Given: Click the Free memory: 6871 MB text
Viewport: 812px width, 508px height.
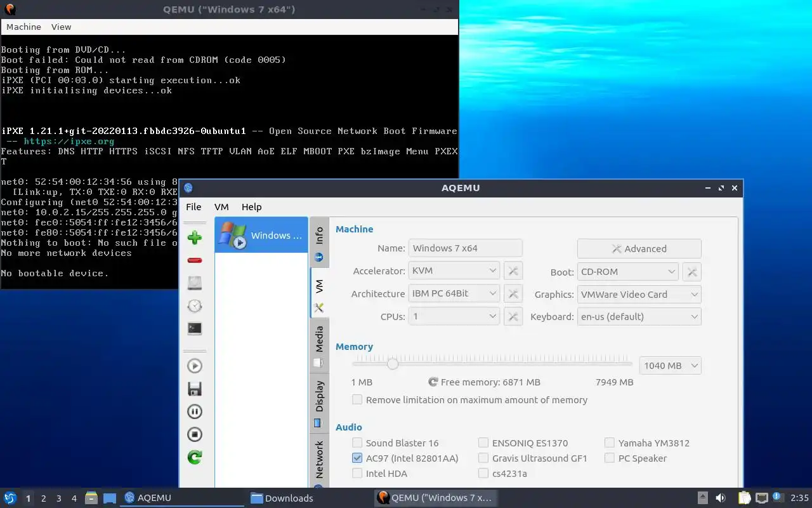Looking at the screenshot, I should [x=490, y=382].
